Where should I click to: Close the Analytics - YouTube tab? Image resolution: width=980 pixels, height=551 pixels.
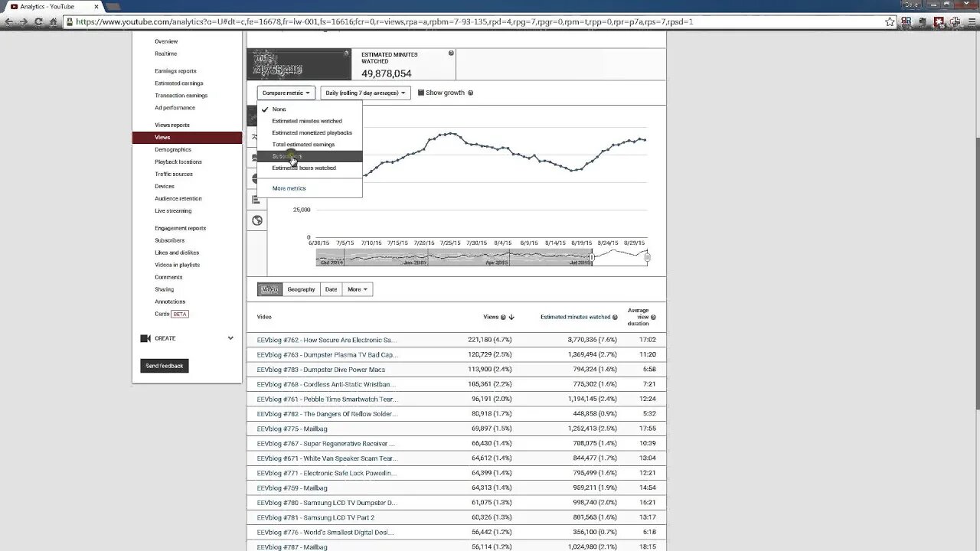tap(96, 6)
